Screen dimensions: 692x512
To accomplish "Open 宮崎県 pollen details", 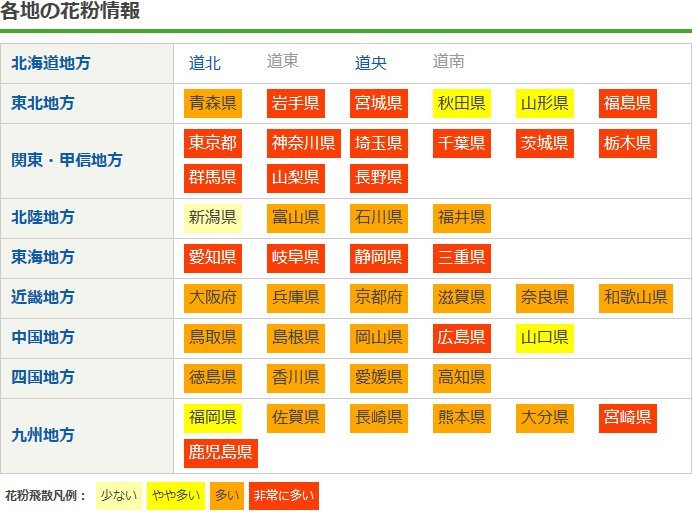I will pos(628,417).
